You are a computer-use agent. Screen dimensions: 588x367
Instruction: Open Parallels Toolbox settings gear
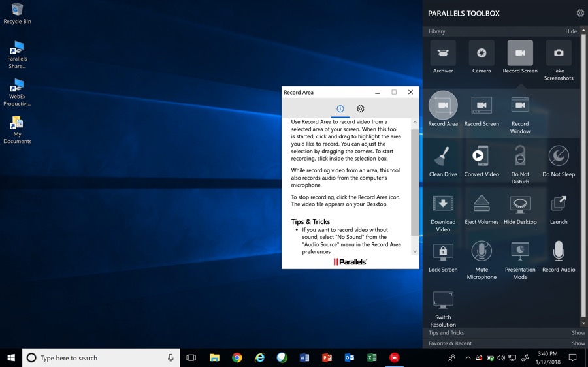580,13
